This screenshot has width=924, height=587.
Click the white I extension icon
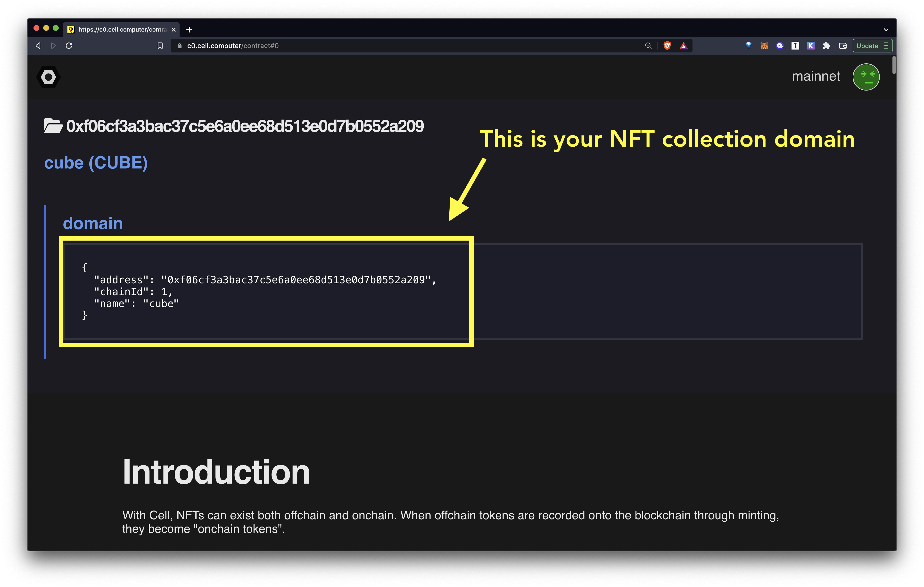pyautogui.click(x=795, y=46)
